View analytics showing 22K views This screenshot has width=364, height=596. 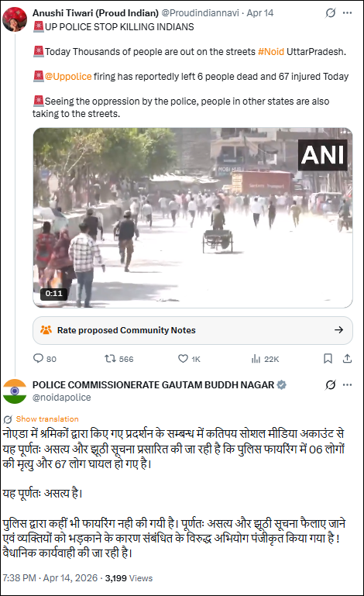pos(256,359)
